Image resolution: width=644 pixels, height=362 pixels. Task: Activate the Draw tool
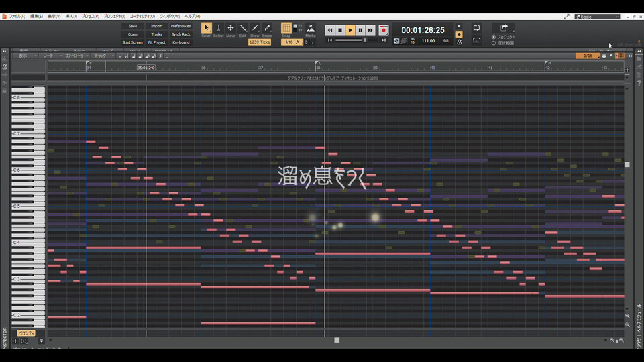click(x=255, y=28)
